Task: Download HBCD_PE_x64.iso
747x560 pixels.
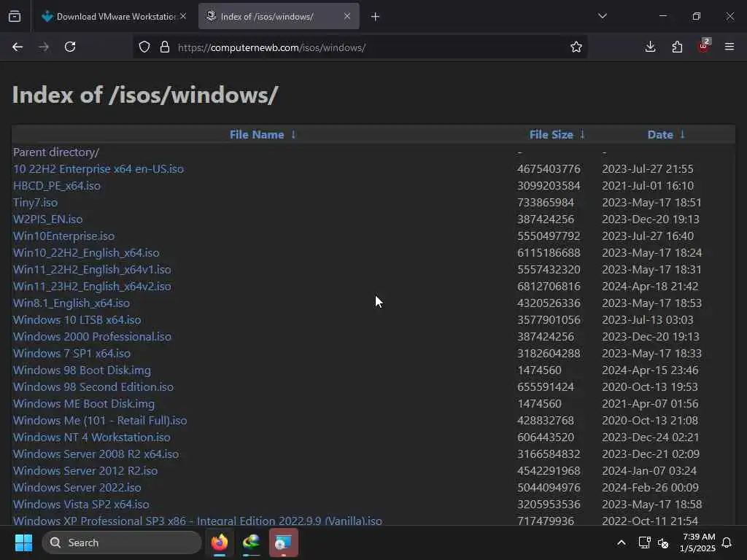Action: coord(57,186)
